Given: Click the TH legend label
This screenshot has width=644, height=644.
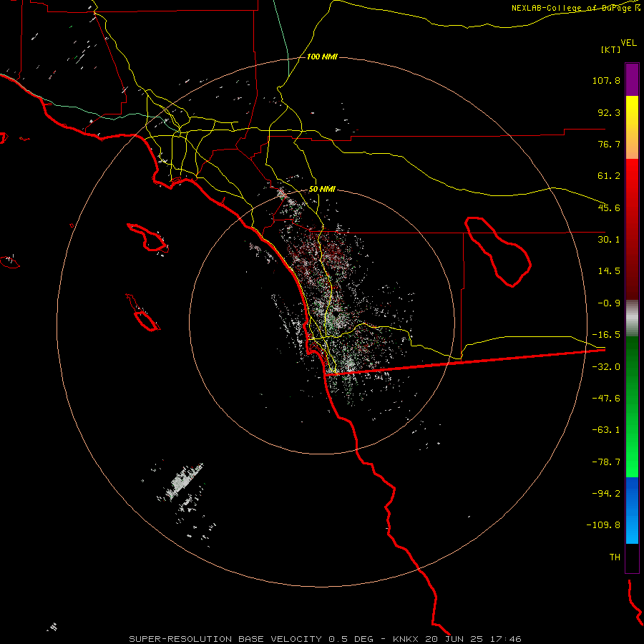Looking at the screenshot, I should [x=615, y=557].
